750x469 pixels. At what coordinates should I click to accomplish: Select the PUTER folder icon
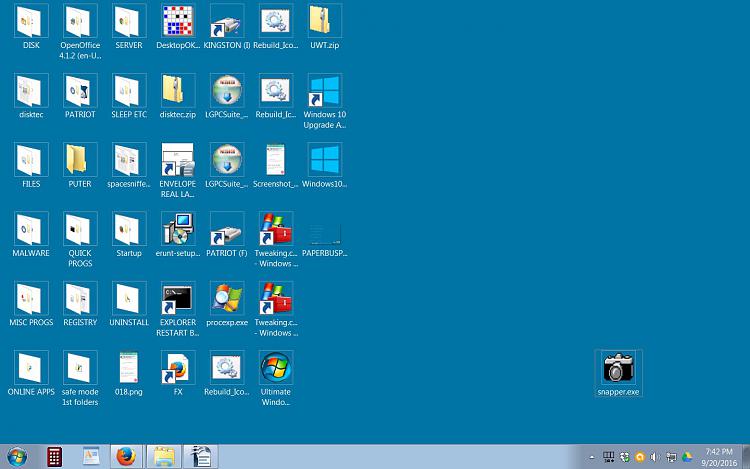click(x=80, y=160)
